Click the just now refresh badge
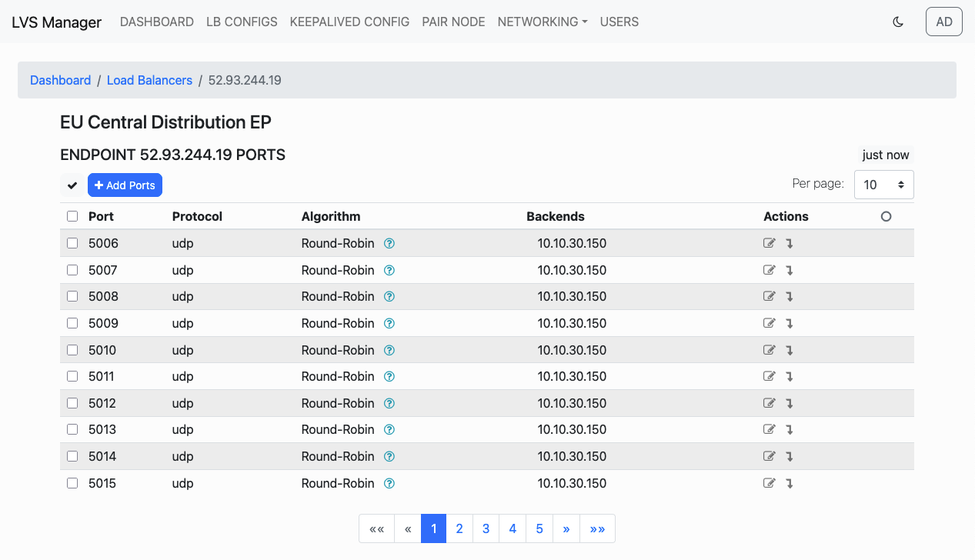Image resolution: width=975 pixels, height=560 pixels. [x=886, y=155]
